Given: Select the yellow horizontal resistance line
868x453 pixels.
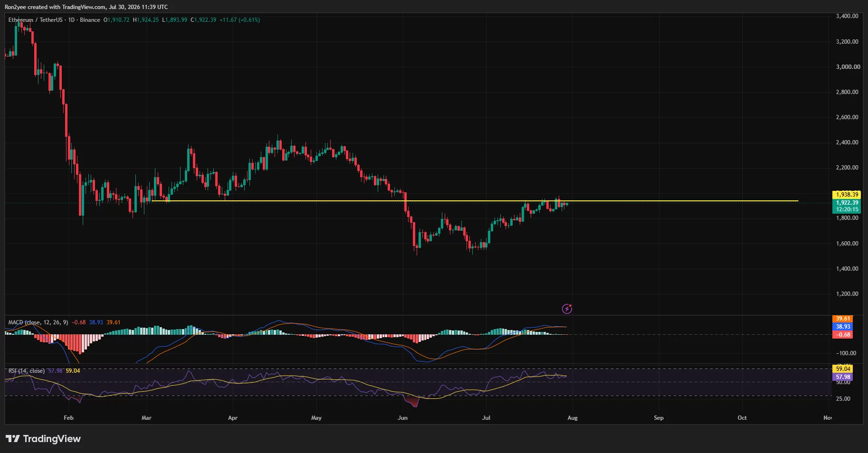Looking at the screenshot, I should point(475,201).
